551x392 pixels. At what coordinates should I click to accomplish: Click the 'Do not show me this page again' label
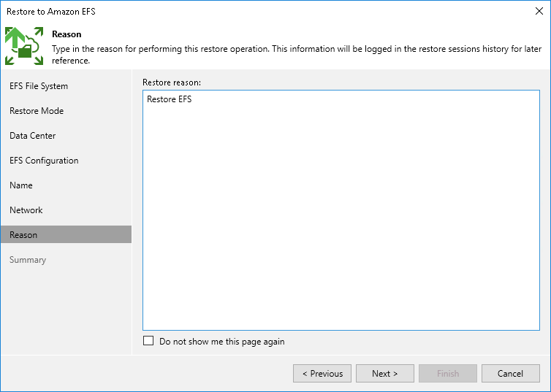[221, 342]
